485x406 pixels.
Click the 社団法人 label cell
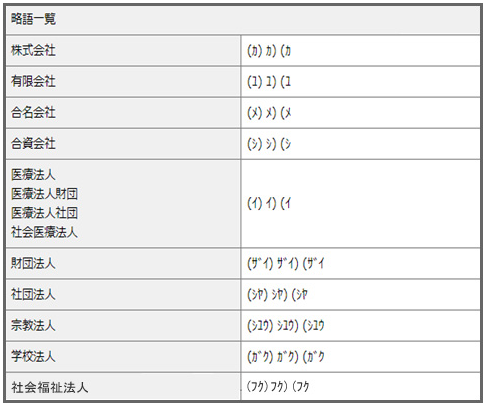pos(123,295)
